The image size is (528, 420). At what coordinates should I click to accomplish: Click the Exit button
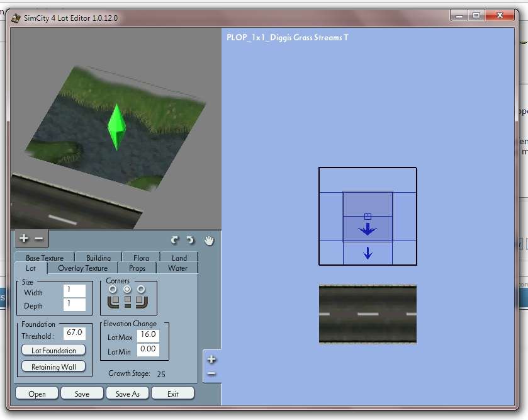tap(172, 394)
